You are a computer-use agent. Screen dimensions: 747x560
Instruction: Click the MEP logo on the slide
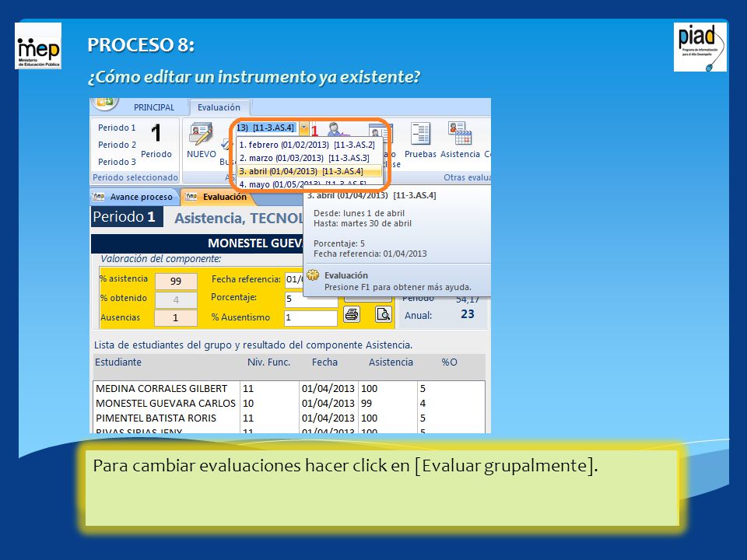[x=38, y=46]
